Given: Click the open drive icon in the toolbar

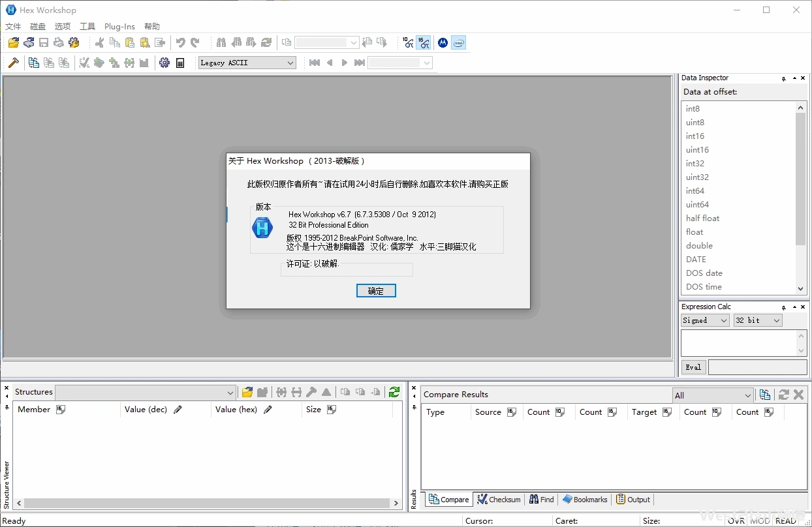Looking at the screenshot, I should click(x=29, y=43).
